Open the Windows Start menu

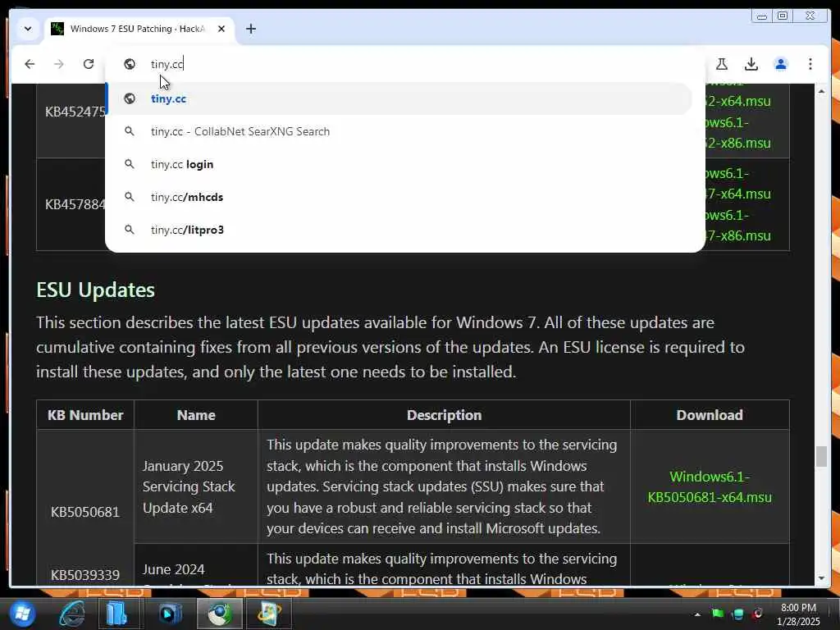(x=22, y=614)
